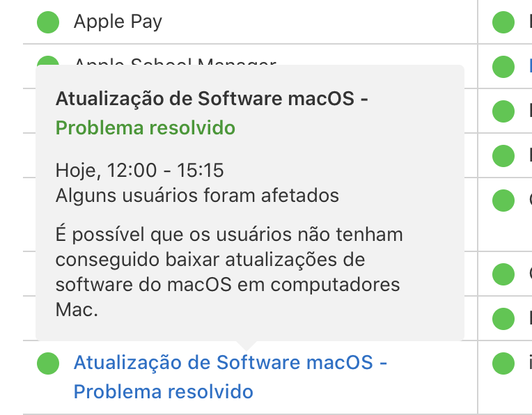Click right-column dot level with 'Alguns usuários foram afetados'
Viewport: 532px width, 415px height.
503,200
